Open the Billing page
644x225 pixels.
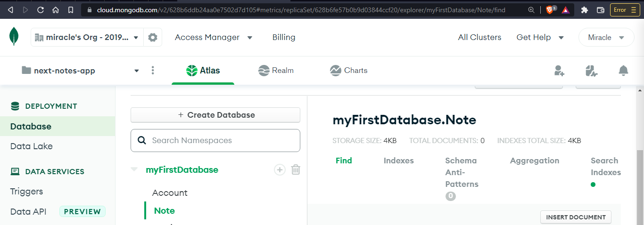[284, 37]
